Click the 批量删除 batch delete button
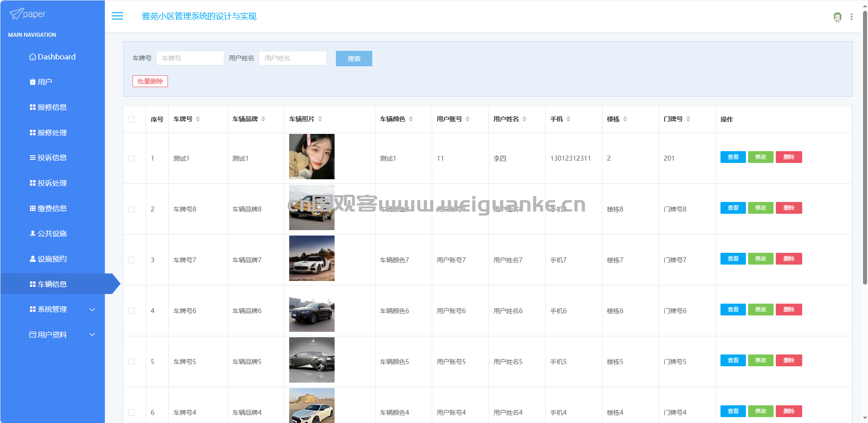868x423 pixels. click(150, 81)
